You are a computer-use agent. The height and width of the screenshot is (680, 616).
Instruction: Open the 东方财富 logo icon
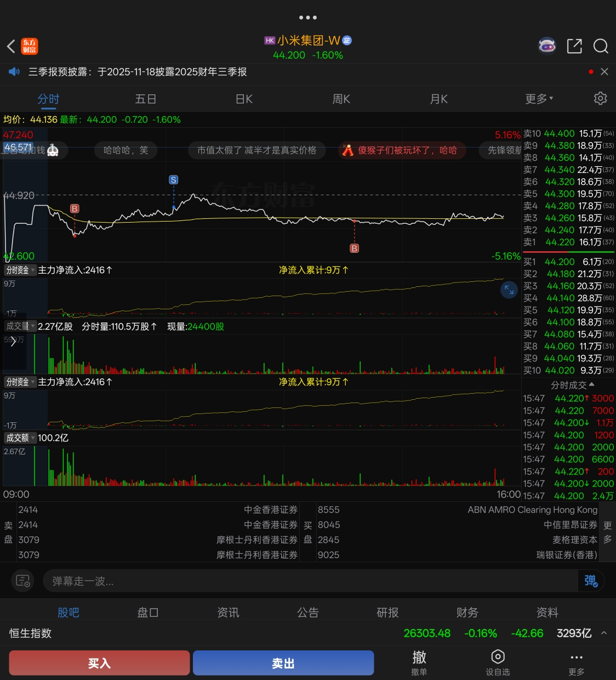[30, 47]
